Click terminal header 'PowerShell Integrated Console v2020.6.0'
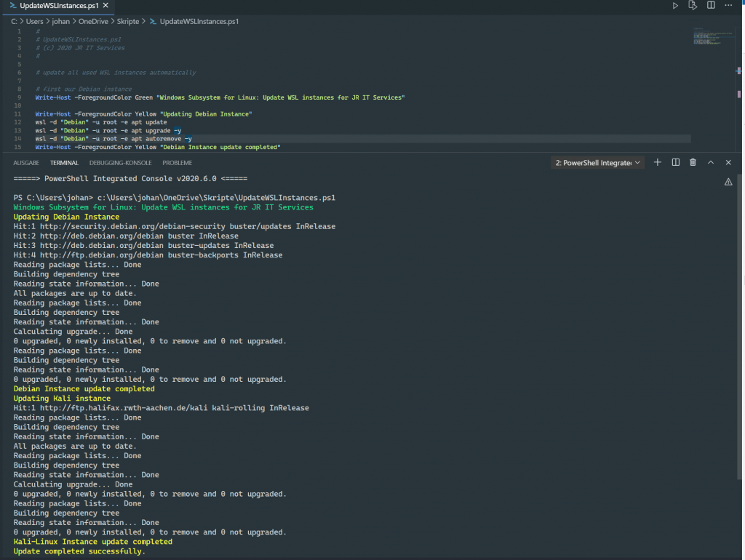Screen dimensions: 745x560 pyautogui.click(x=130, y=179)
